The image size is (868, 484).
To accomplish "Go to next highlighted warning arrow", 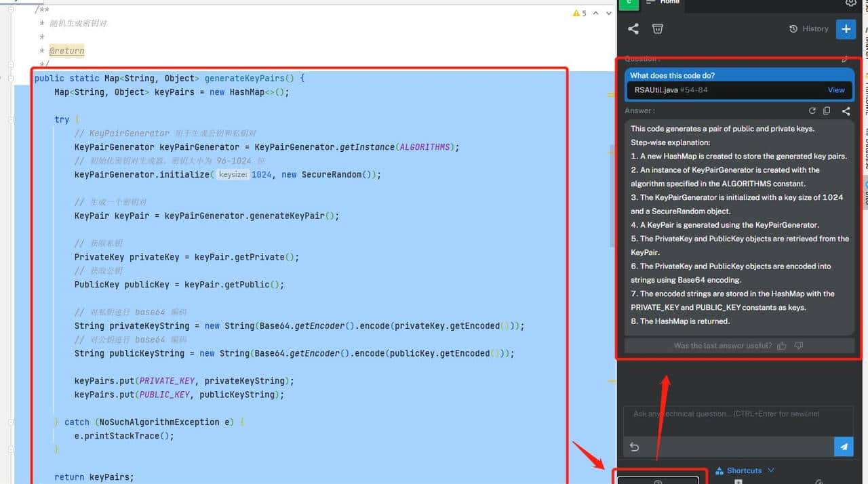I will tap(609, 13).
